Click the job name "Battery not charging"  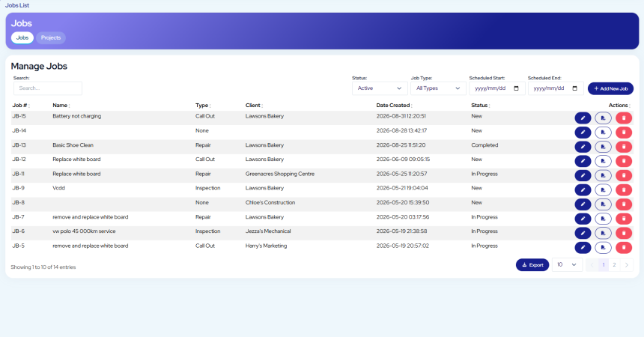pos(77,116)
